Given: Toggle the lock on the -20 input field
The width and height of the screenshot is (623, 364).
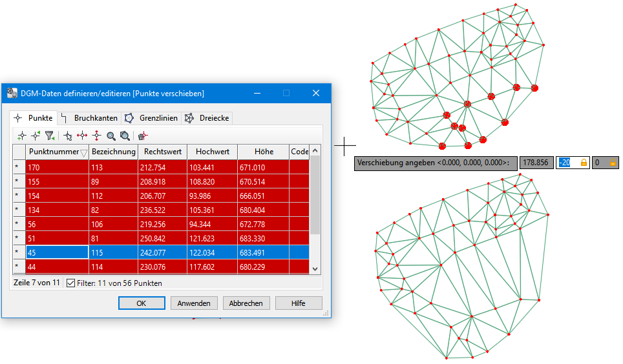Looking at the screenshot, I should [584, 163].
